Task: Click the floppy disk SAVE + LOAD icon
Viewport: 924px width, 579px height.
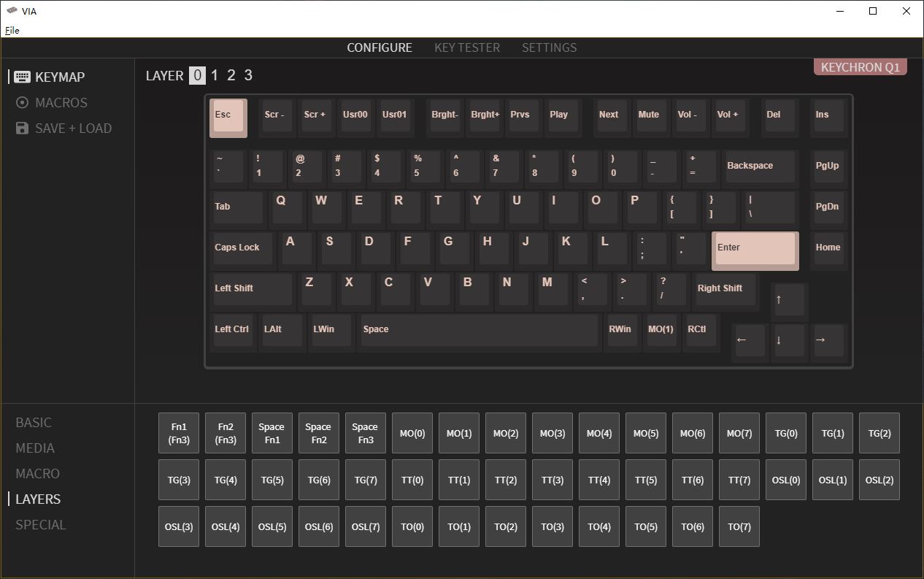Action: point(22,129)
